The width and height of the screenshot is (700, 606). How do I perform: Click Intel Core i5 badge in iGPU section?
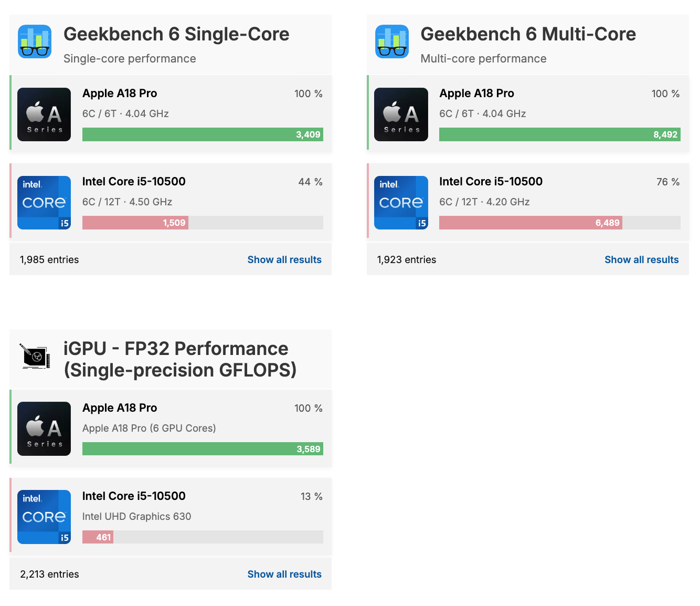tap(44, 517)
